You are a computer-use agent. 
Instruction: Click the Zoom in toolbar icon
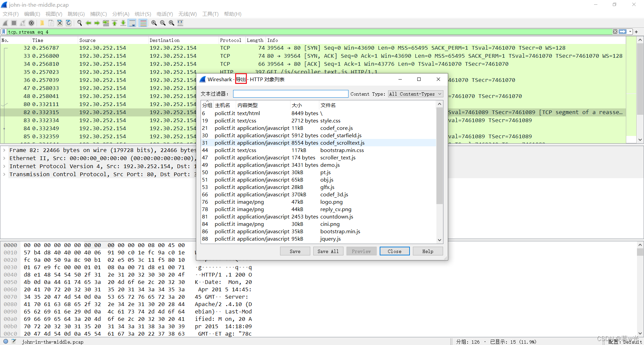point(154,23)
